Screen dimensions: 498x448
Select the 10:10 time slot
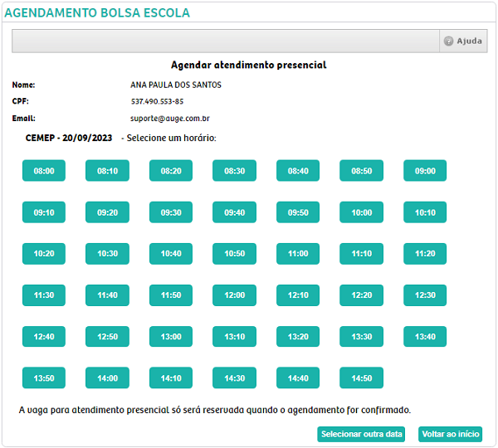pos(425,212)
